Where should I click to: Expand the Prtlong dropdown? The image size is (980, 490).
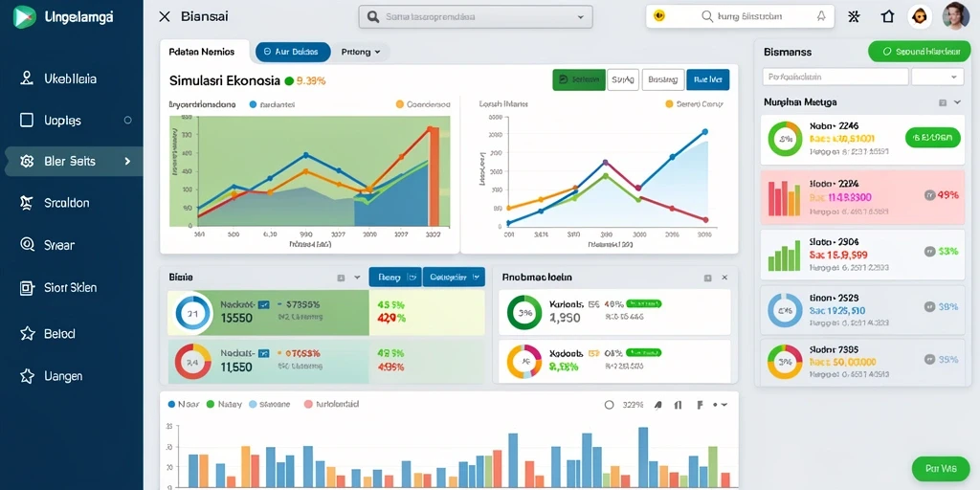(x=361, y=53)
